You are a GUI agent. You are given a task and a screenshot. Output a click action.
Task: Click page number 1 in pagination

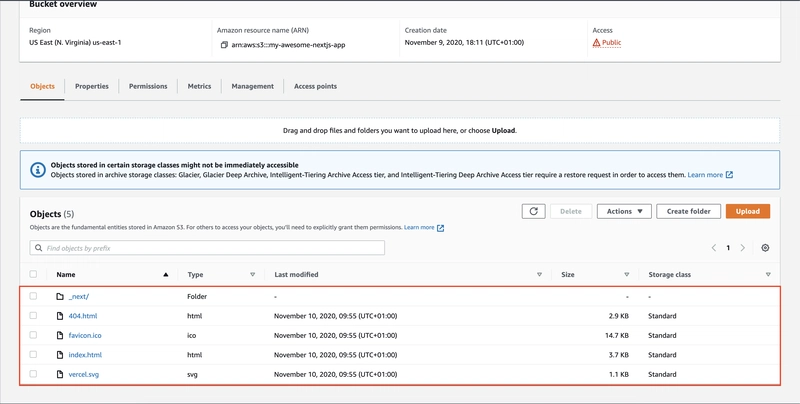point(728,248)
